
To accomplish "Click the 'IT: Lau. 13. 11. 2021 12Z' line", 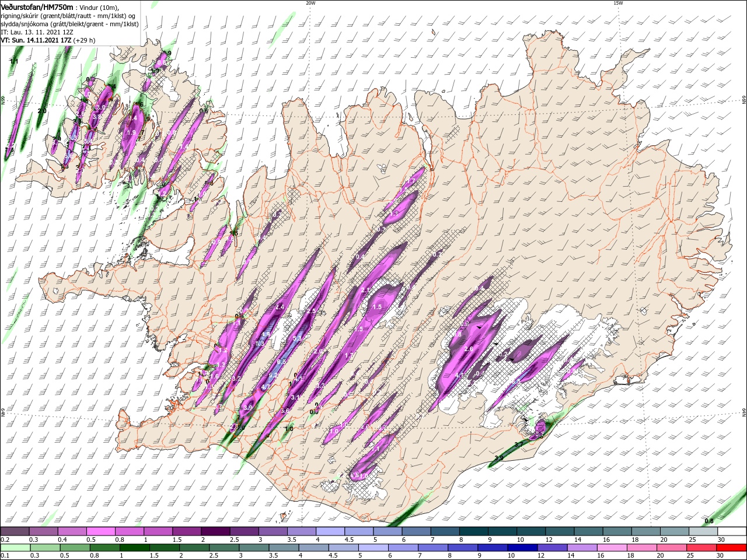I will (x=36, y=32).
